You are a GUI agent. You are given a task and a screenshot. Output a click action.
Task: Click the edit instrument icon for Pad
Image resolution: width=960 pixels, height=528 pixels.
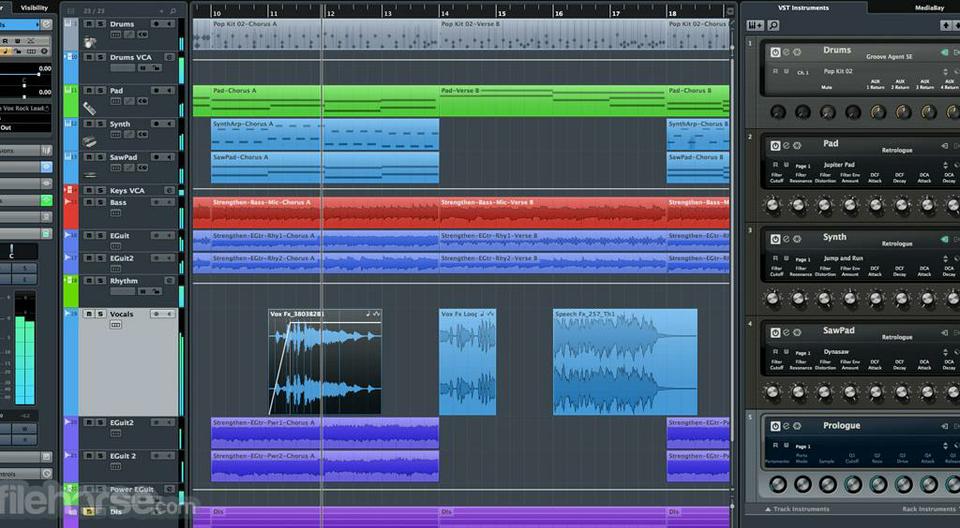tap(786, 146)
